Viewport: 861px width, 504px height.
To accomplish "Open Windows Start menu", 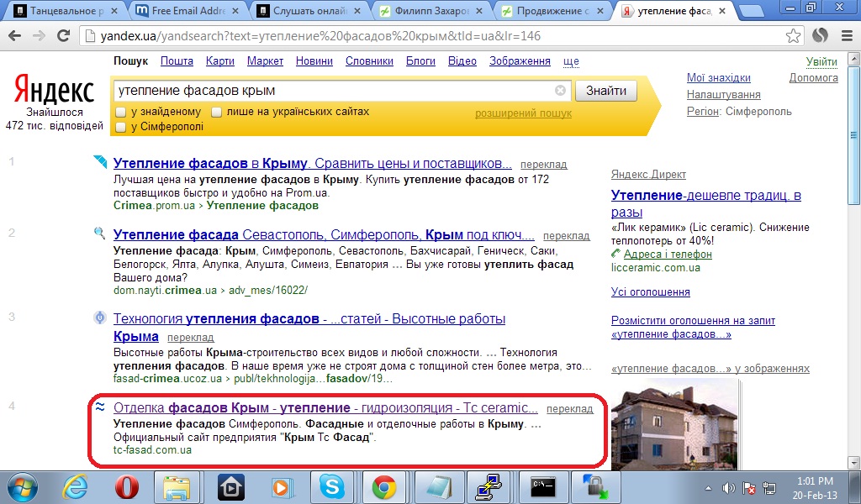I will pos(22,487).
